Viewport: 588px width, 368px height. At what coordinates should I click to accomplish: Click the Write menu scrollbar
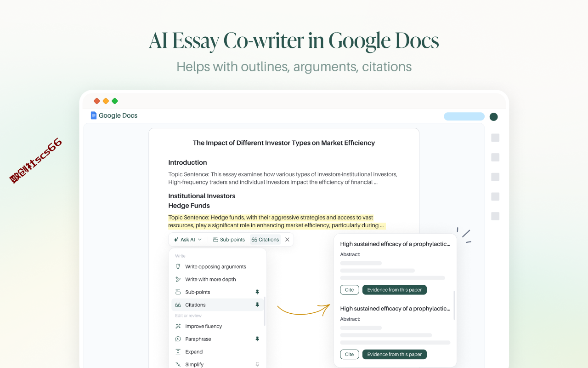point(265,311)
